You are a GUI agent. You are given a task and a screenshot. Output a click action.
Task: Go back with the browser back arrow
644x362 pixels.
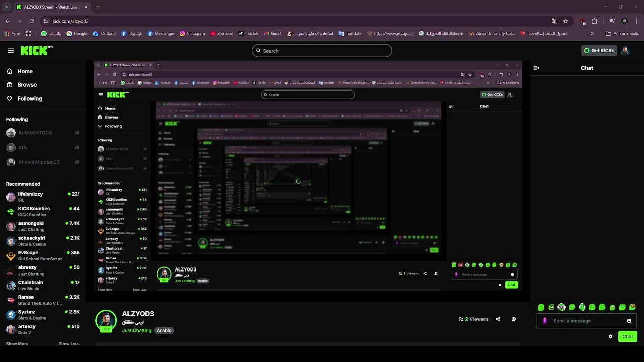click(x=8, y=21)
